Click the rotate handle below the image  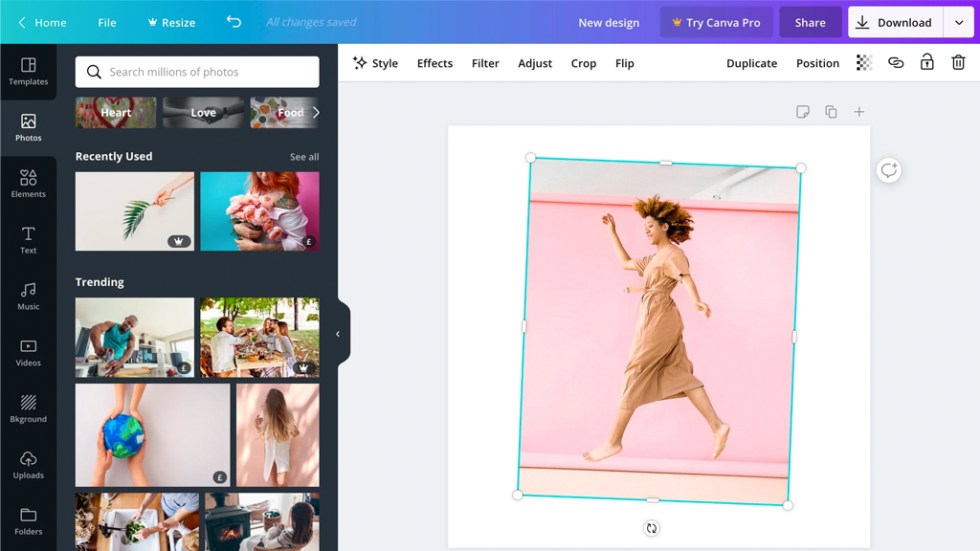point(652,528)
